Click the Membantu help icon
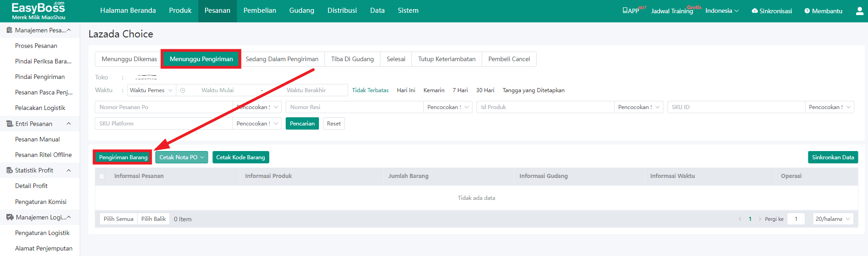868x256 pixels. pos(807,10)
